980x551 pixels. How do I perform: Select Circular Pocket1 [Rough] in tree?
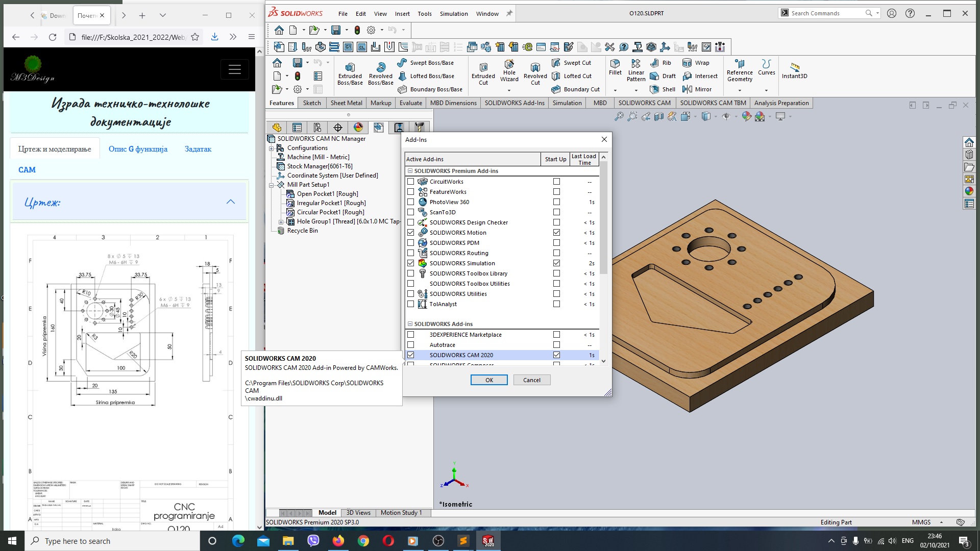[330, 212]
